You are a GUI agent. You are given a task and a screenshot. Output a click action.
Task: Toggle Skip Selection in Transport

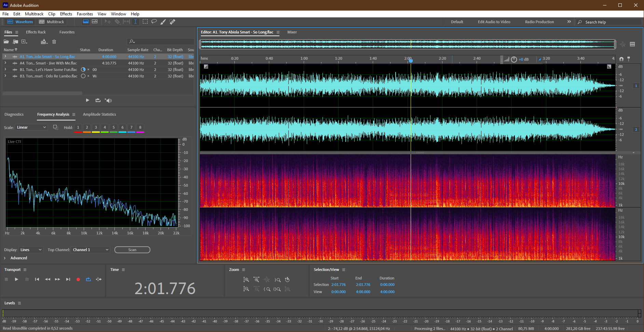[x=99, y=279]
